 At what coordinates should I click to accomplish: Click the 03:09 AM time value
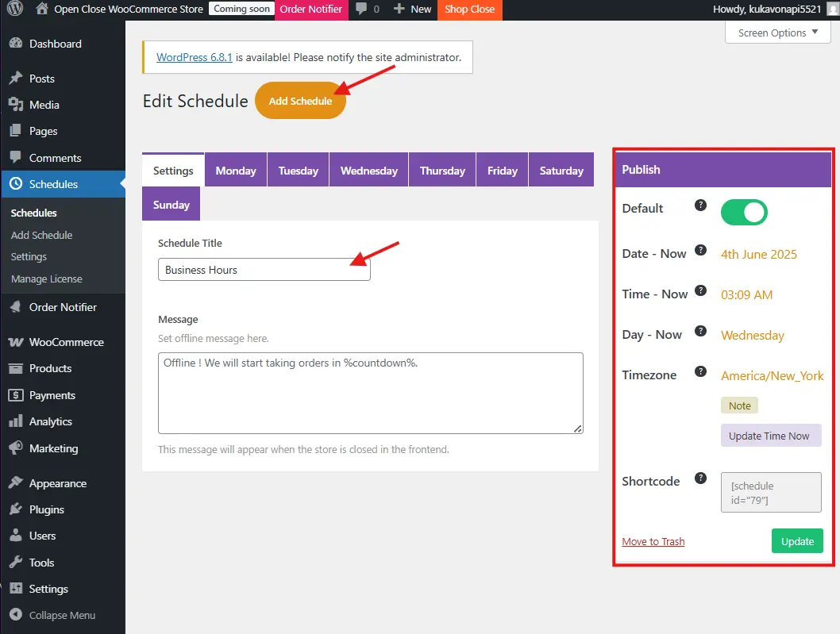(x=746, y=294)
